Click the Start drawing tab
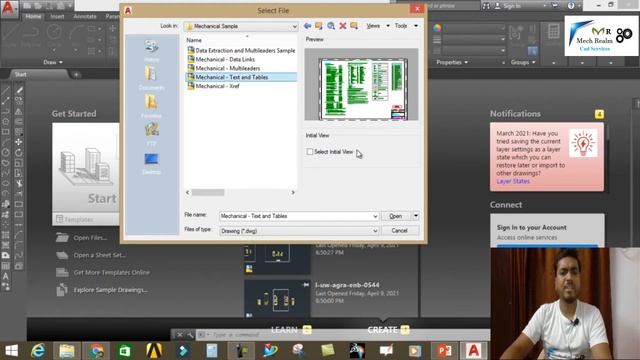The image size is (640, 360). point(20,74)
